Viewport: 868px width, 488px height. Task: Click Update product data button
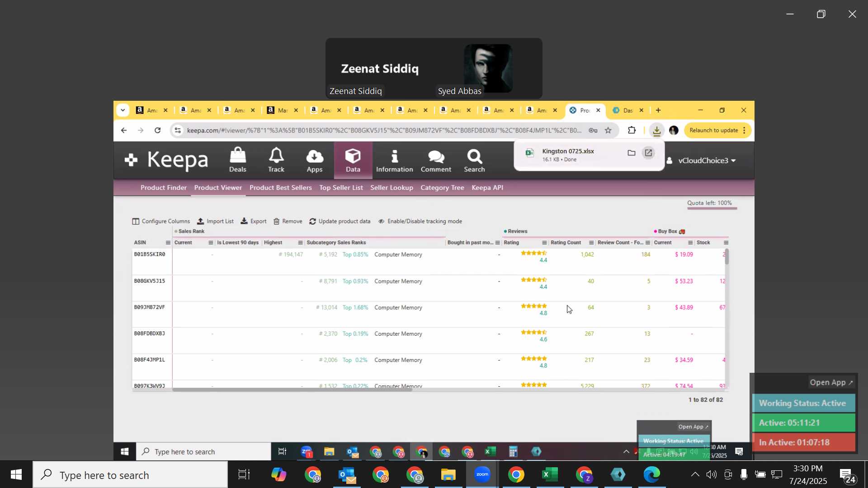[340, 221]
